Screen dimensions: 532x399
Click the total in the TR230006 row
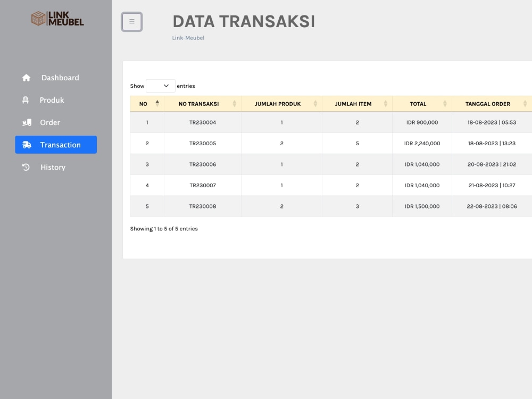(x=422, y=164)
